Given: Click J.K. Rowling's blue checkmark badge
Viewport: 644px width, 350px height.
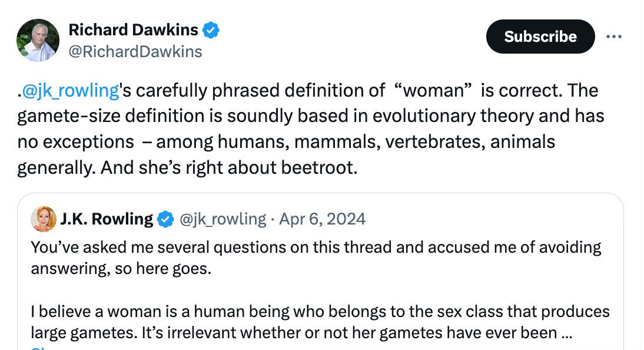Looking at the screenshot, I should coord(165,219).
